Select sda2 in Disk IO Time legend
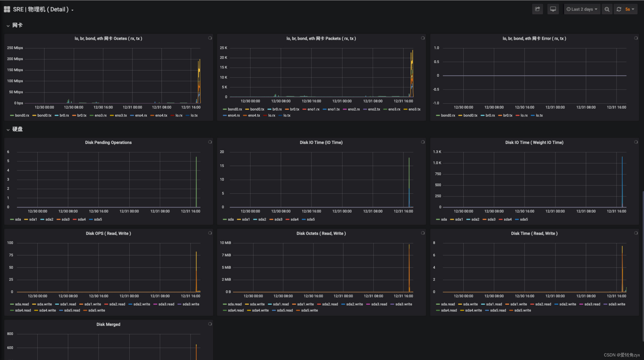 [262, 219]
